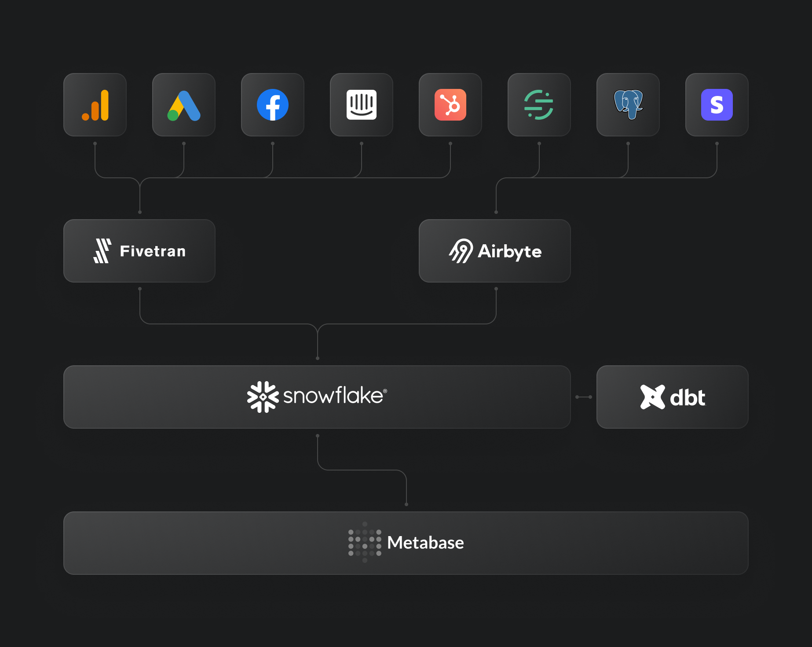Screen dimensions: 812x647
Task: Click the Metabase dotted grid logo
Action: (365, 543)
